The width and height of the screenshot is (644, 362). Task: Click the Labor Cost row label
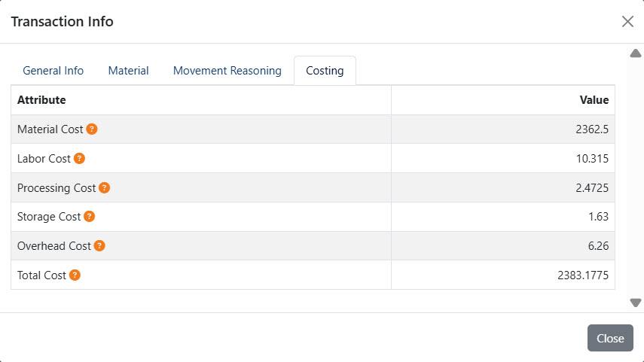coord(44,159)
